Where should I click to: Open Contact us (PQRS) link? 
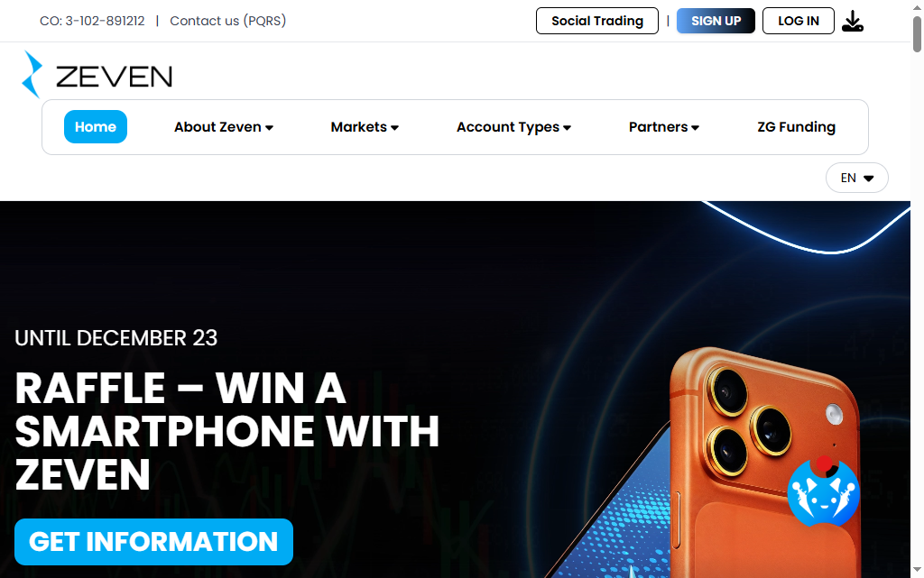(228, 21)
